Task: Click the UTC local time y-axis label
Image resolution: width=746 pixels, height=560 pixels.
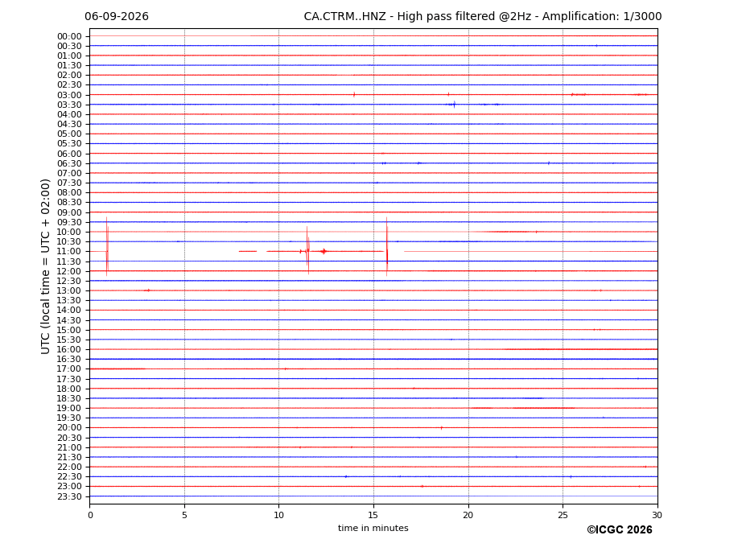Action: click(45, 266)
